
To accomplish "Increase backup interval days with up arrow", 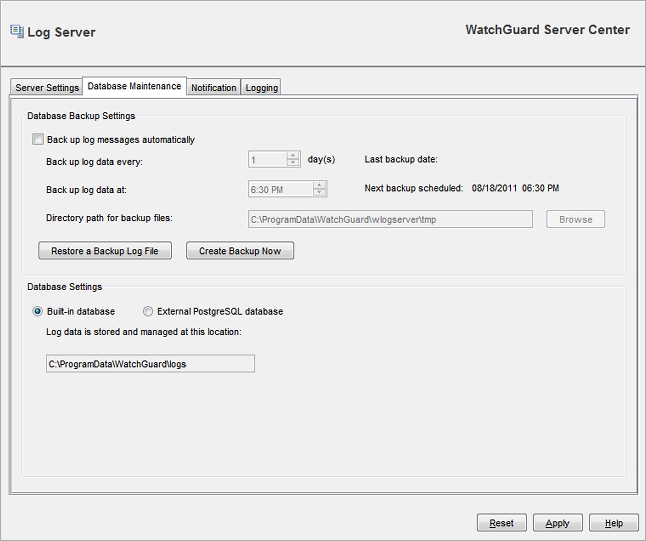I will pyautogui.click(x=293, y=155).
